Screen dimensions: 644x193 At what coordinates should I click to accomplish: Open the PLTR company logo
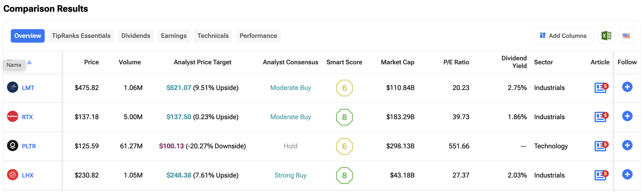click(13, 146)
